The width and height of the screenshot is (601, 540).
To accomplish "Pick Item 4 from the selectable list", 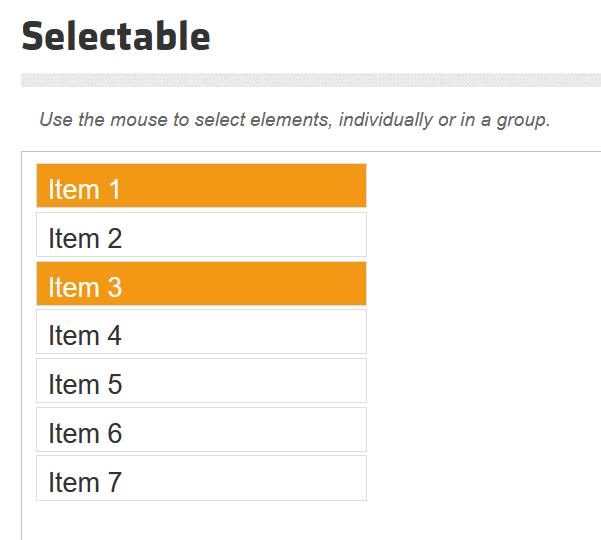I will coord(201,332).
